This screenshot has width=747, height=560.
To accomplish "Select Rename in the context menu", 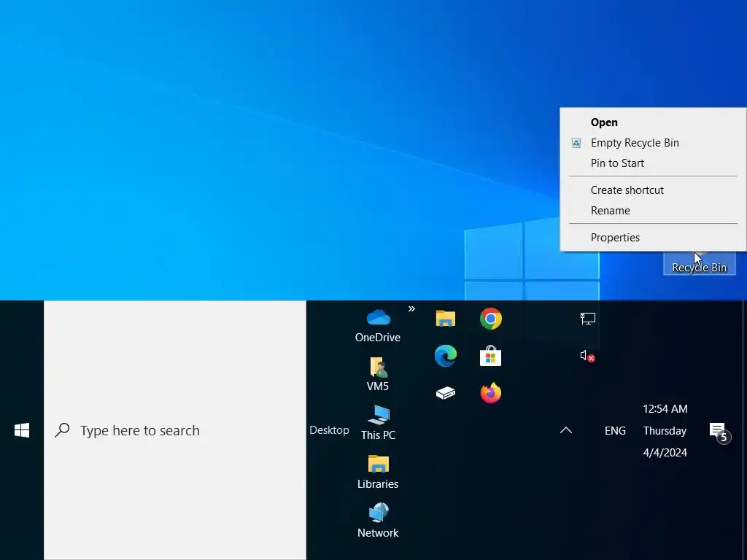I will pyautogui.click(x=653, y=211).
